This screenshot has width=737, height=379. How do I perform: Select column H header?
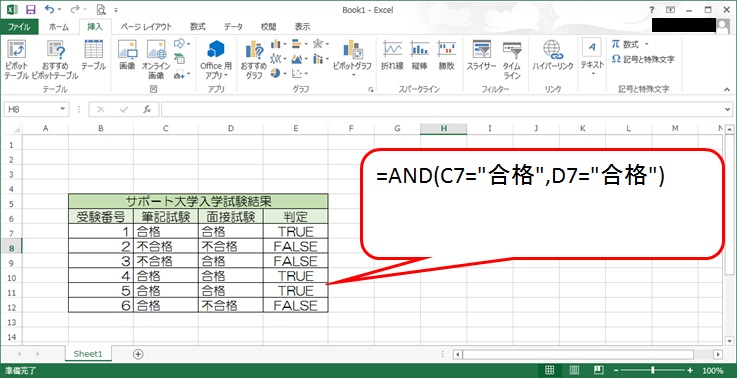443,128
